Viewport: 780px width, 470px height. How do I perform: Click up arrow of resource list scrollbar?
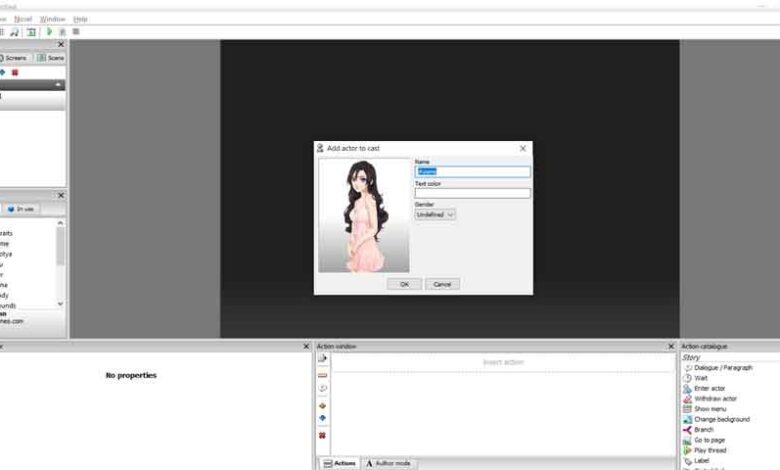pyautogui.click(x=60, y=223)
